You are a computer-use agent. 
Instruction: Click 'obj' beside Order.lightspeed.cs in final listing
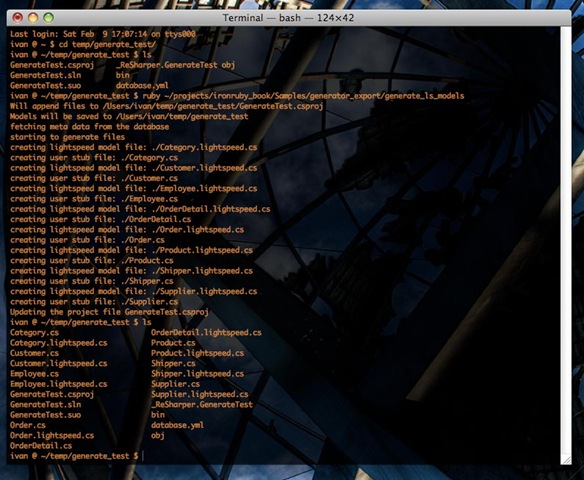point(158,436)
